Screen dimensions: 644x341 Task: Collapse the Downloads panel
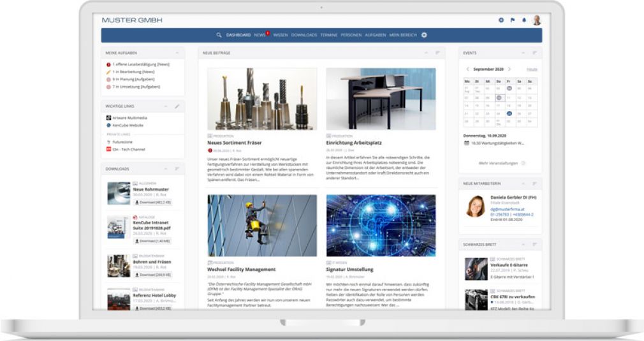click(x=166, y=169)
